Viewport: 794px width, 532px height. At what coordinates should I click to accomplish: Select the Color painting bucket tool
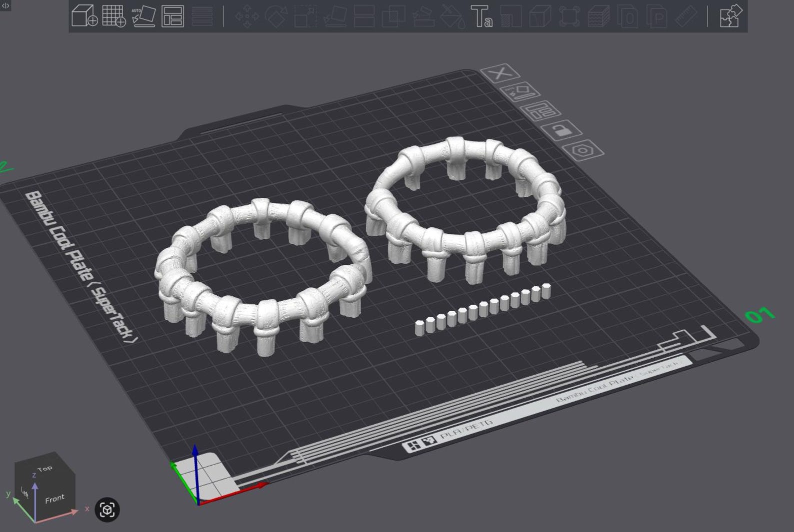tap(452, 16)
